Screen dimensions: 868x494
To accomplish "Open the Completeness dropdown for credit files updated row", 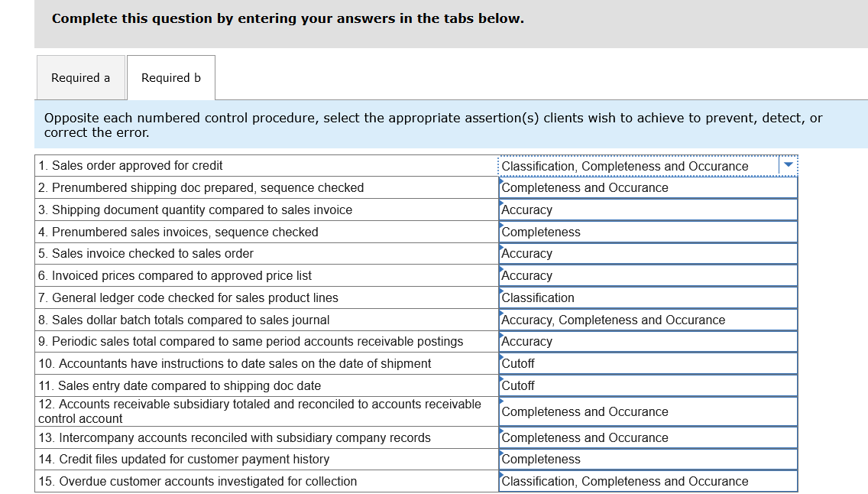I will point(648,459).
